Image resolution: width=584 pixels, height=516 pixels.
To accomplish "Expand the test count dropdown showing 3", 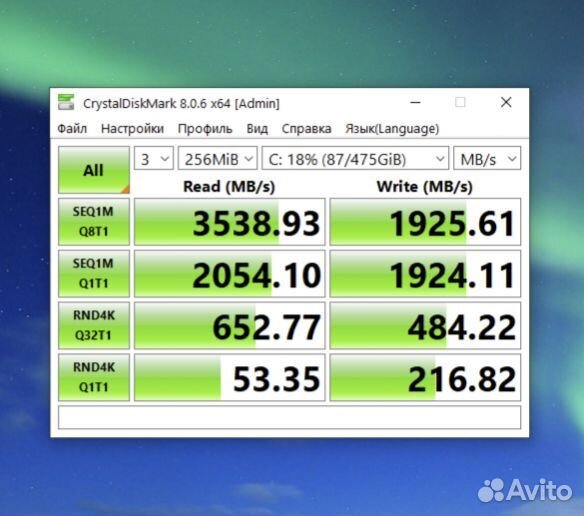I will [x=153, y=159].
